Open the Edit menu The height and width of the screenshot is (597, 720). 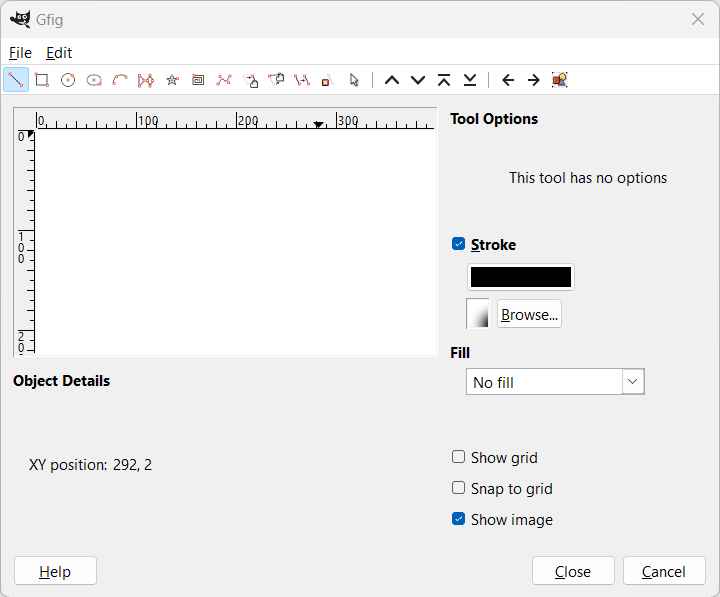click(59, 53)
